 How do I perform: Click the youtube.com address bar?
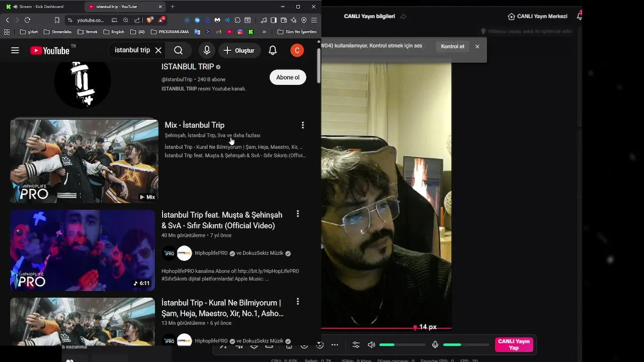click(91, 20)
